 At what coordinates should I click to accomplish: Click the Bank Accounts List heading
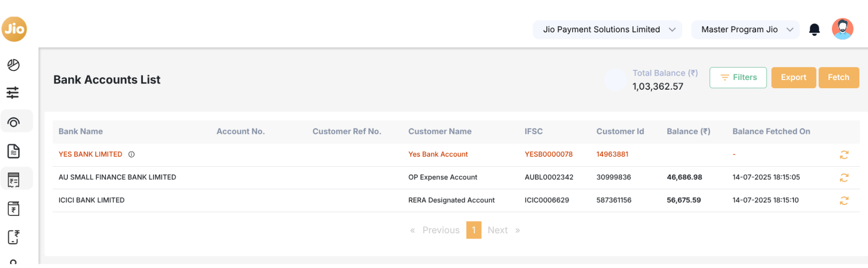click(x=107, y=80)
